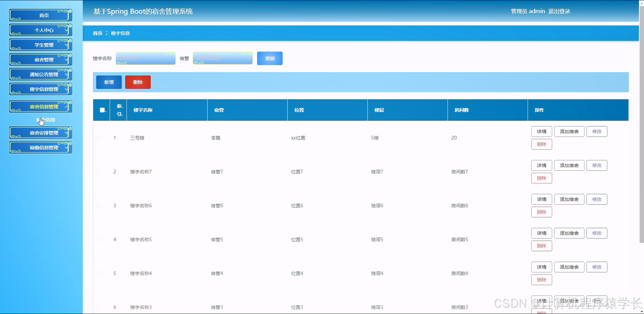
Task: Open the 宿管 select dropdown
Action: click(223, 58)
